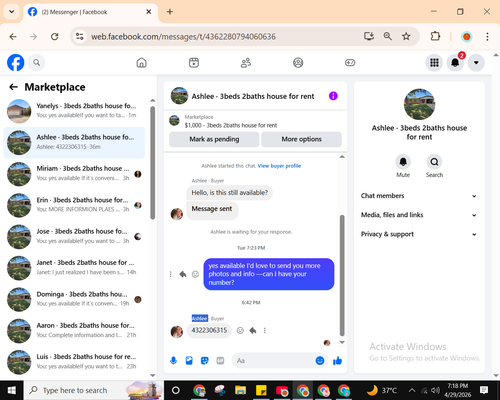Open the Yanelys conversation
This screenshot has width=500, height=400.
pos(74,110)
